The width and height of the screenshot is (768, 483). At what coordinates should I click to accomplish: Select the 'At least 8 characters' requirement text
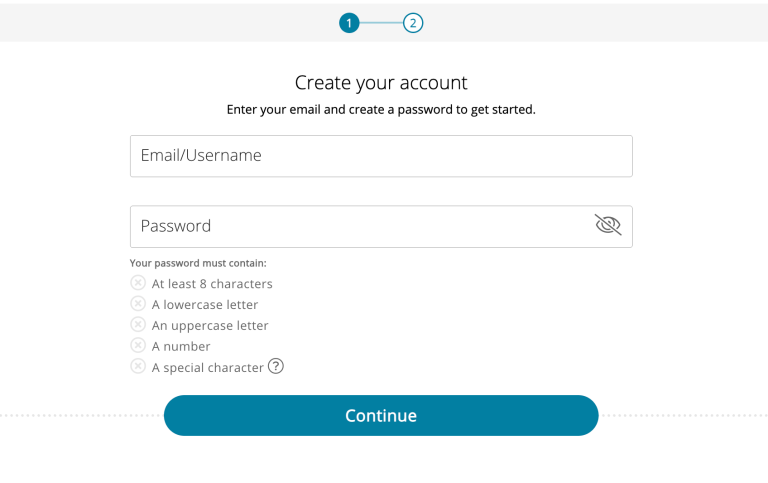212,284
